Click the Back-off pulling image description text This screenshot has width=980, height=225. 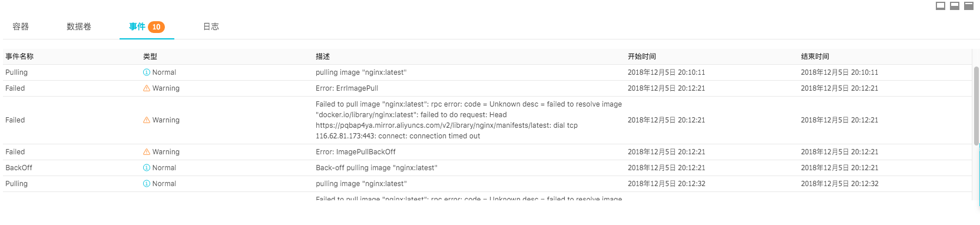376,168
